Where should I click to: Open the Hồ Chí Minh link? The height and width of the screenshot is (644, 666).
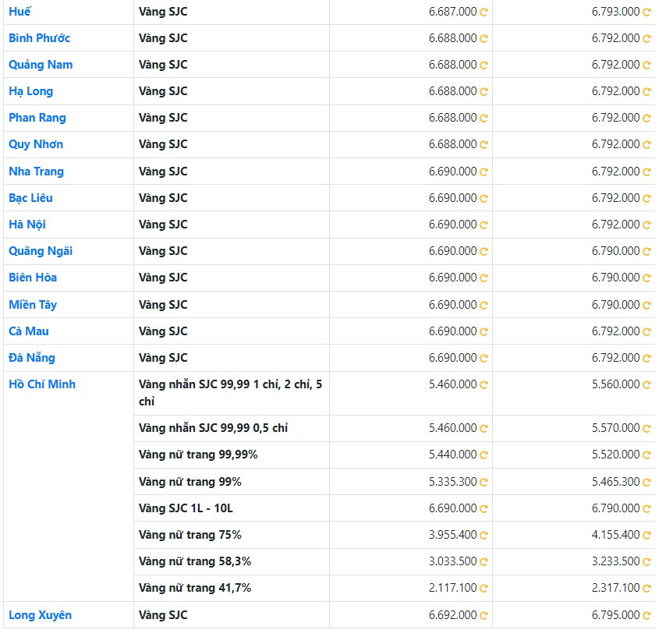[x=42, y=384]
